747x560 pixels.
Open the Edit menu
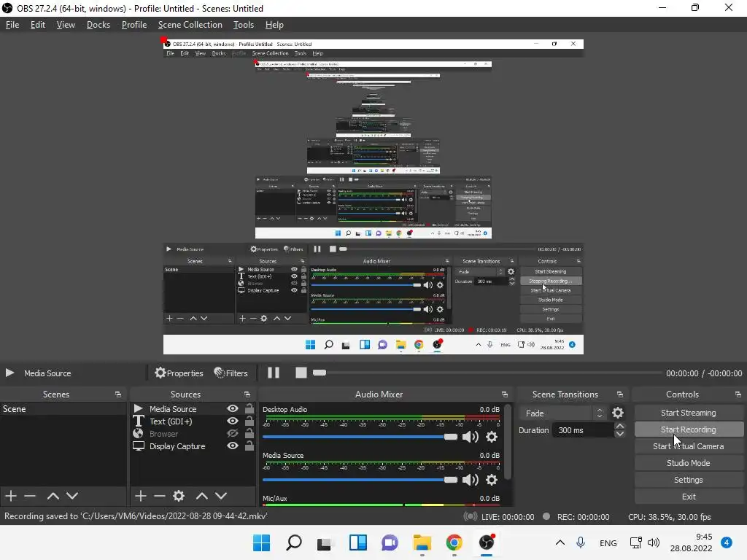click(38, 25)
